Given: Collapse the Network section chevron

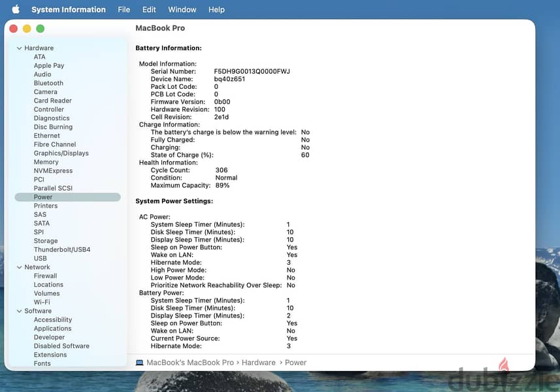Looking at the screenshot, I should [20, 267].
